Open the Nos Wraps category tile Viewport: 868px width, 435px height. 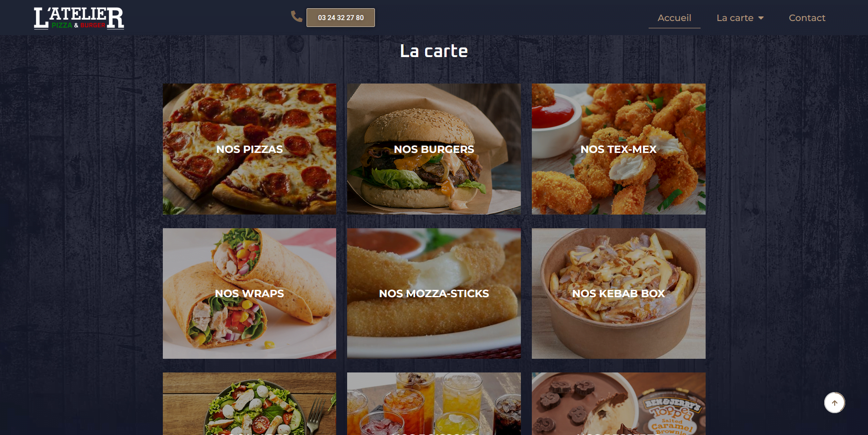point(249,293)
